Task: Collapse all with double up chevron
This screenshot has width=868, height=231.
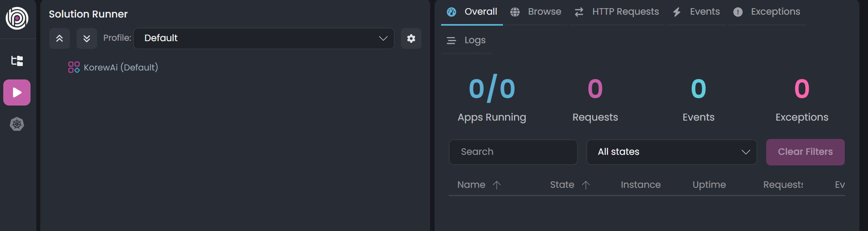Action: [x=59, y=39]
